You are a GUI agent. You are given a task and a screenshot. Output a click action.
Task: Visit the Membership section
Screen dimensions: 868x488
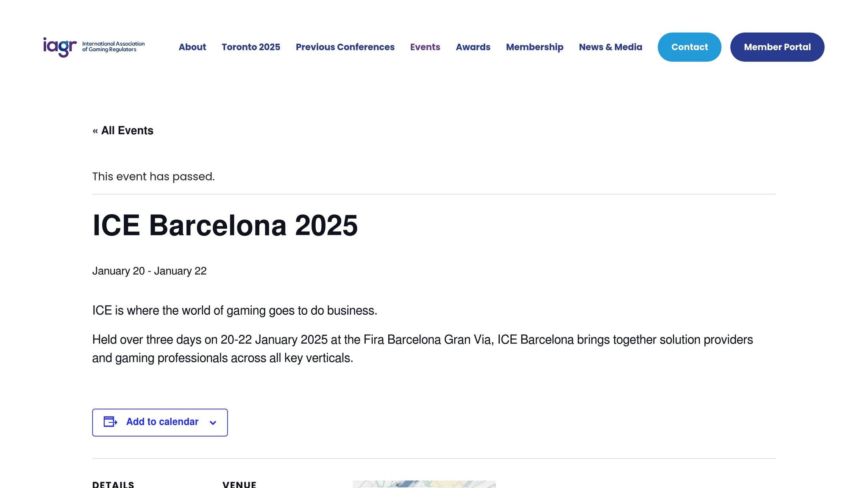click(534, 47)
